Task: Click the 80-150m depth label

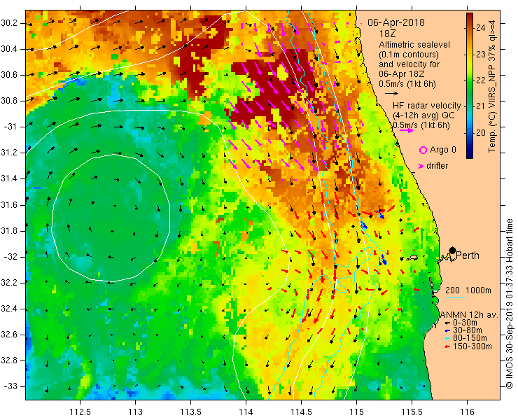Action: (x=470, y=338)
